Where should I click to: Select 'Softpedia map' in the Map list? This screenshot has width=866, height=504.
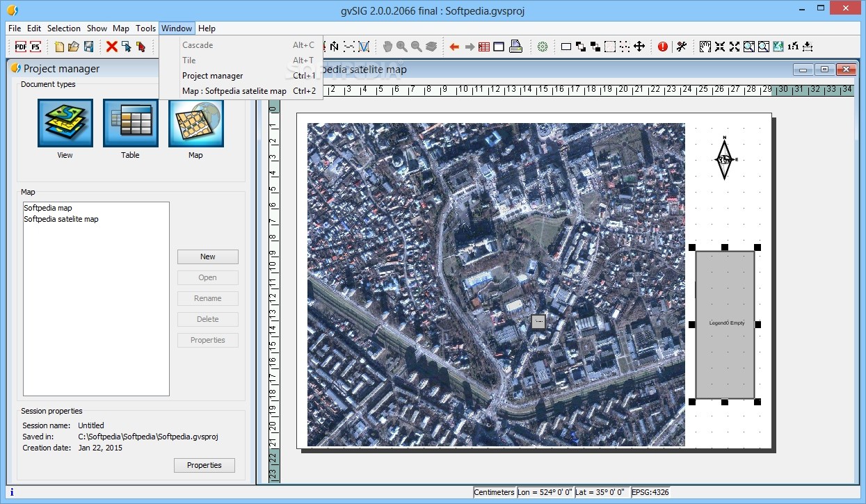click(48, 208)
